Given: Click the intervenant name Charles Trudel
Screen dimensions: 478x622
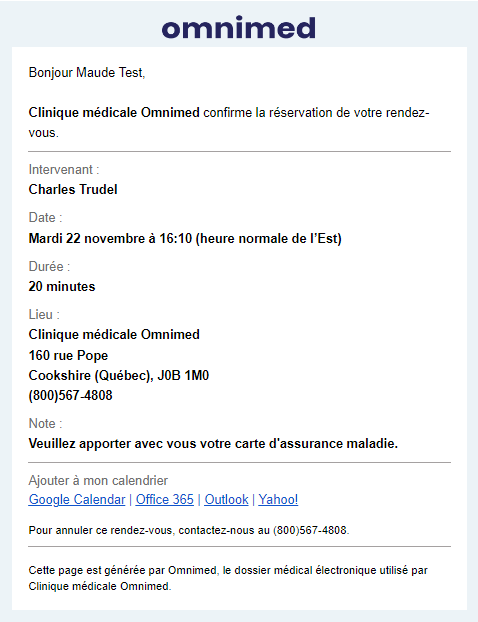Looking at the screenshot, I should coord(73,190).
